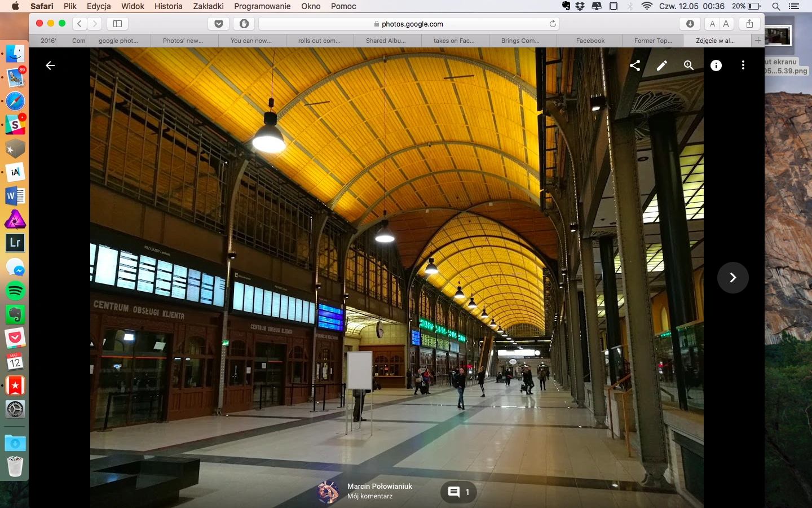Open a new Safari tab plus button
812x508 pixels.
coord(758,41)
